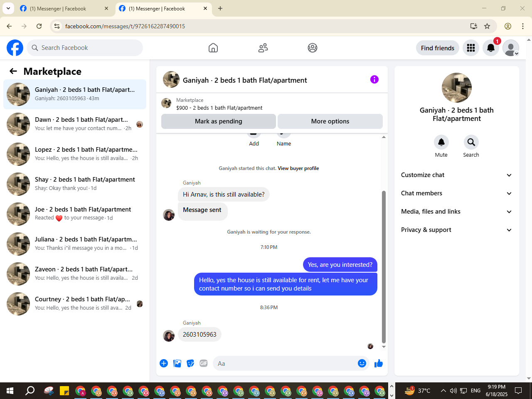Viewport: 532px width, 399px height.
Task: Go to the Home feed icon
Action: [213, 48]
